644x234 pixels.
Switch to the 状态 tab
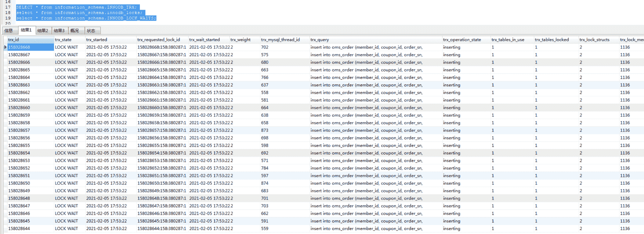pos(92,31)
